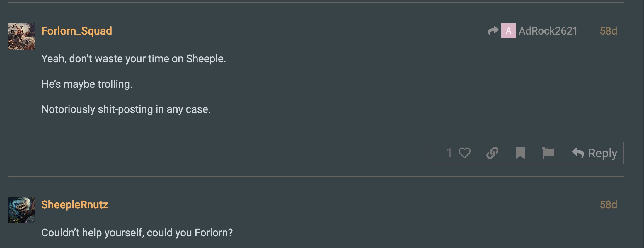
Task: Flag Forlorn_Squad's post
Action: (x=548, y=153)
